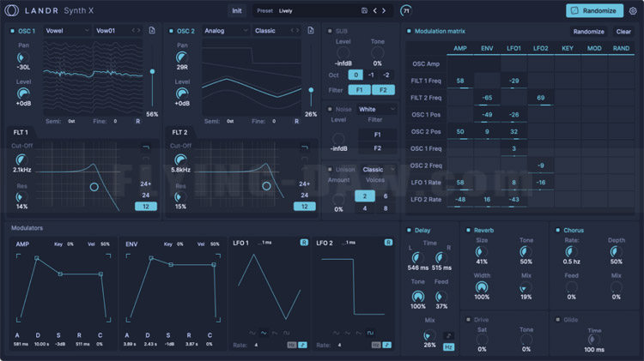Image resolution: width=644 pixels, height=361 pixels.
Task: Select the sine wave shape for LFO 1
Action: point(252,333)
